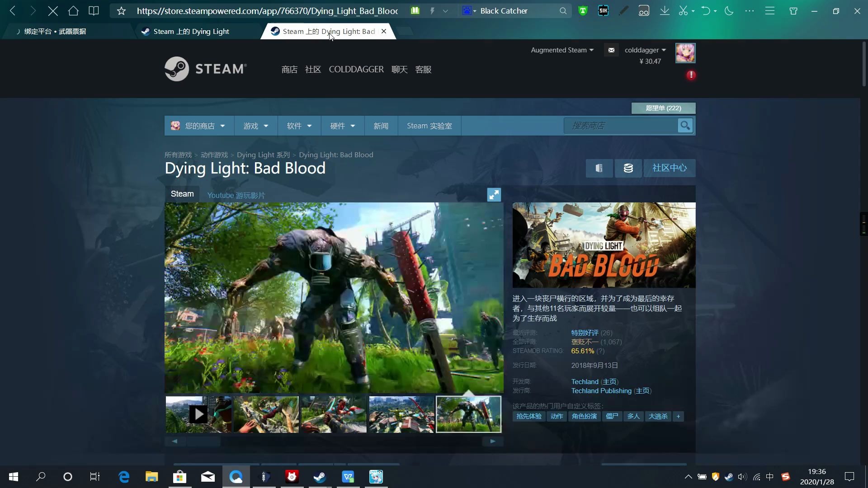
Task: Open the browser downloads icon
Action: (665, 11)
